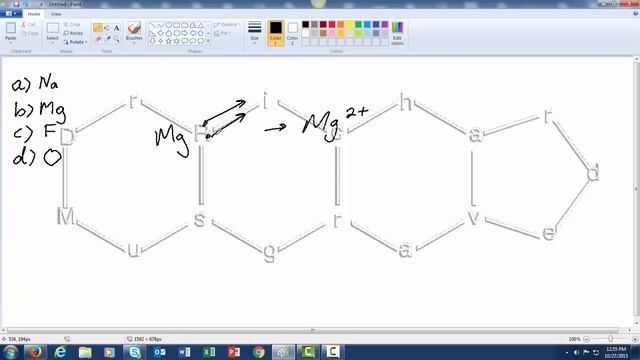This screenshot has height=360, width=640.
Task: Activate Color 1 foreground selector
Action: click(x=276, y=33)
